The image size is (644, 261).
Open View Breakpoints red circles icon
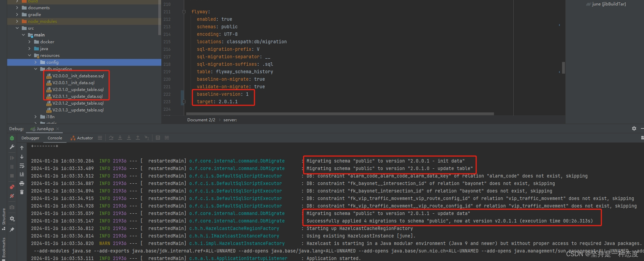[x=12, y=187]
